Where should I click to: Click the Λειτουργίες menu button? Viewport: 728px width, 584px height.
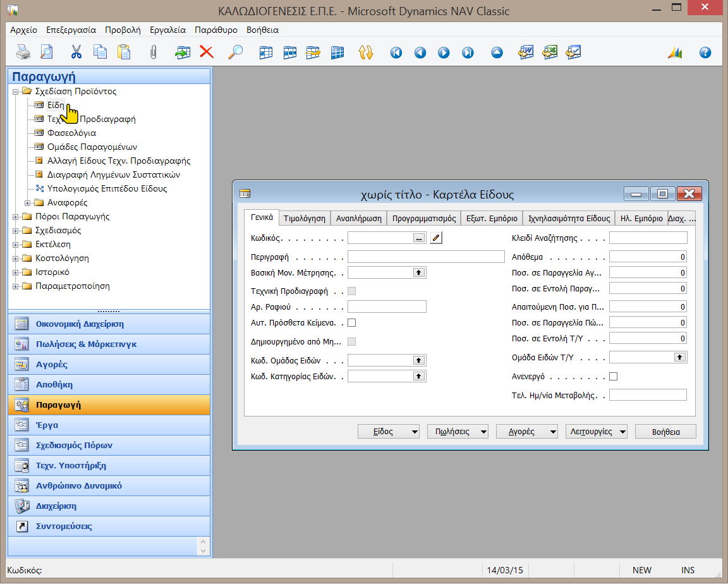click(x=596, y=431)
